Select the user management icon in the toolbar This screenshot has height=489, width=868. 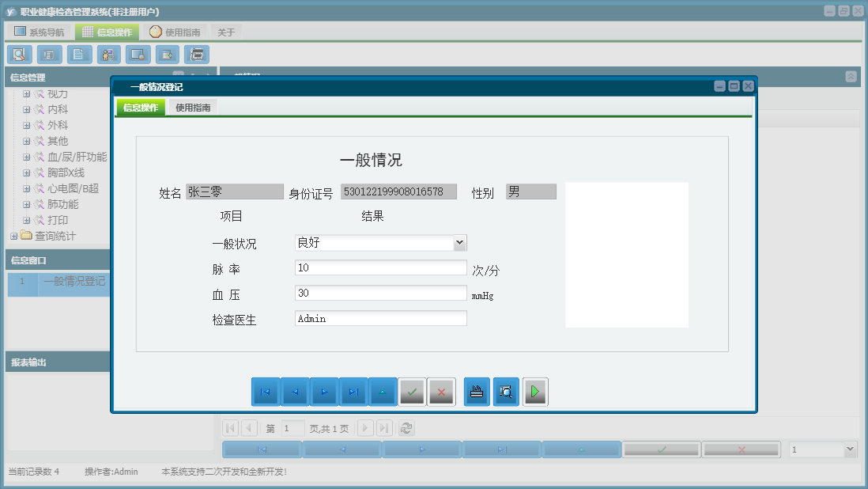coord(108,54)
